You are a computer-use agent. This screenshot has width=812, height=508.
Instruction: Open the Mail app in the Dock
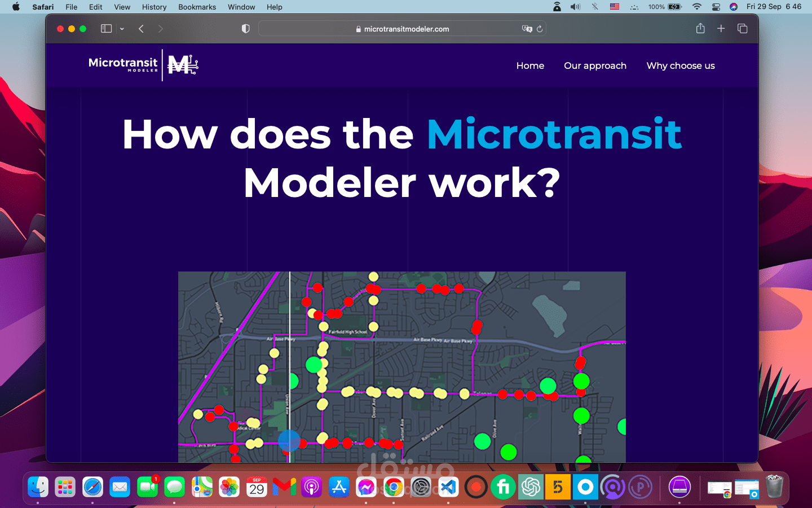tap(120, 487)
